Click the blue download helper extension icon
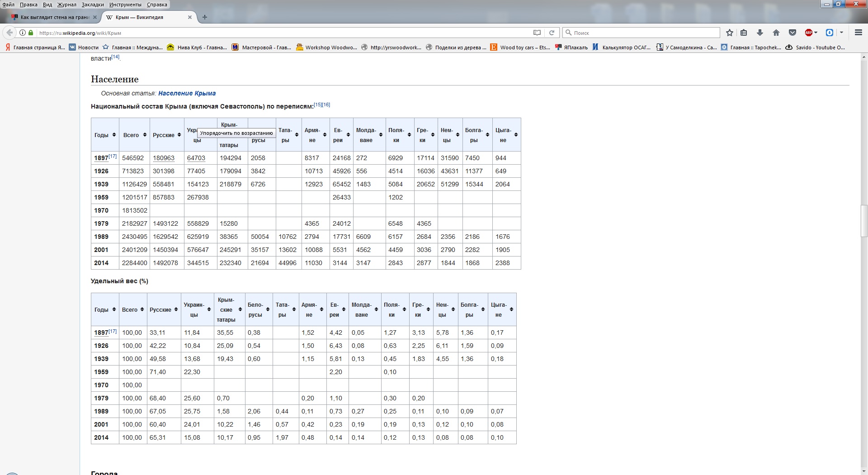This screenshot has width=868, height=475. point(830,33)
